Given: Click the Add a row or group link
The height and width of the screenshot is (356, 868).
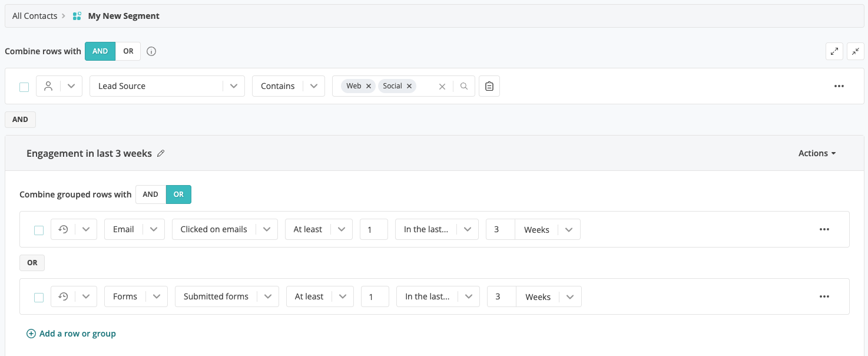Looking at the screenshot, I should 71,334.
